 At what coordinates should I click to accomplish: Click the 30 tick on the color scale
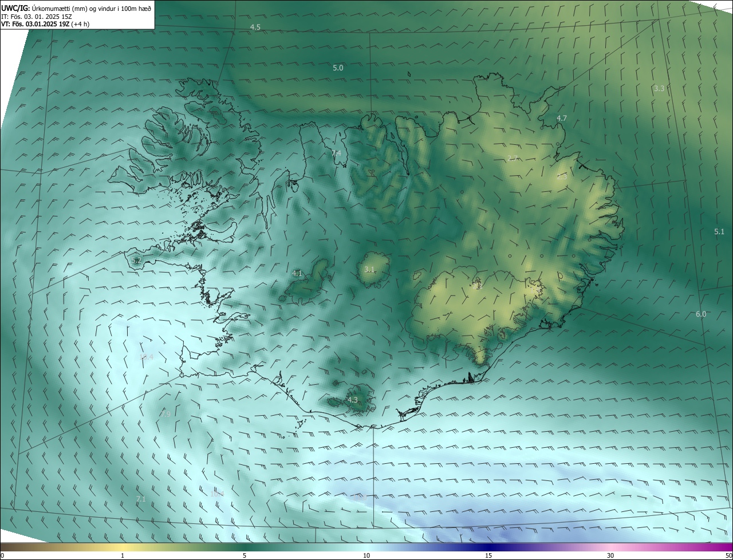[x=610, y=555]
